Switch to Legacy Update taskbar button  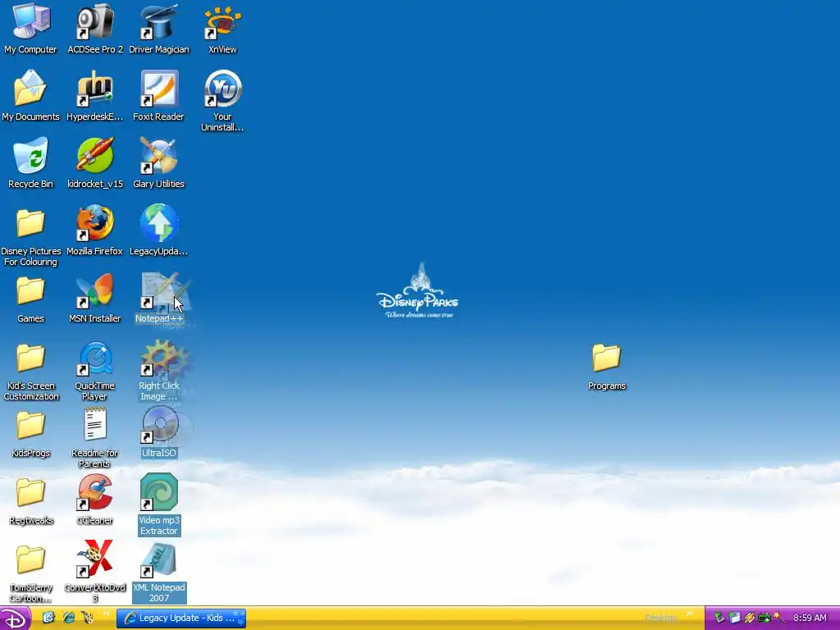pyautogui.click(x=181, y=619)
